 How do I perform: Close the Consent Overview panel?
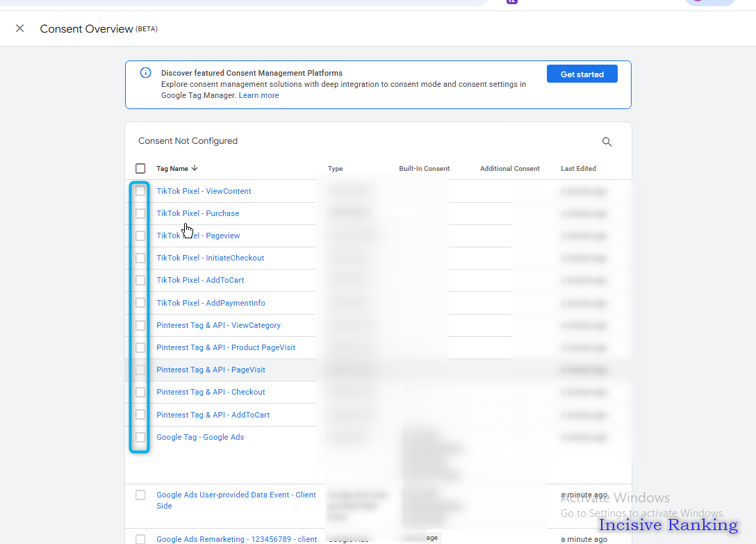19,28
